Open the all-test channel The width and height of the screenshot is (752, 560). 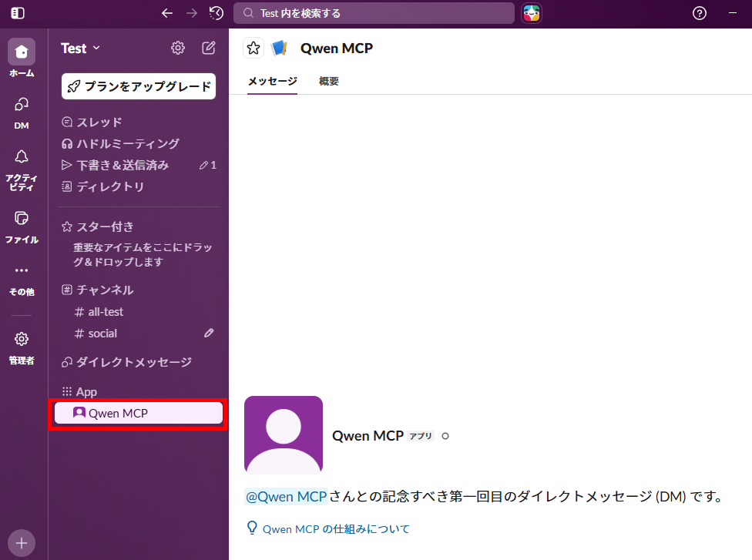point(106,312)
